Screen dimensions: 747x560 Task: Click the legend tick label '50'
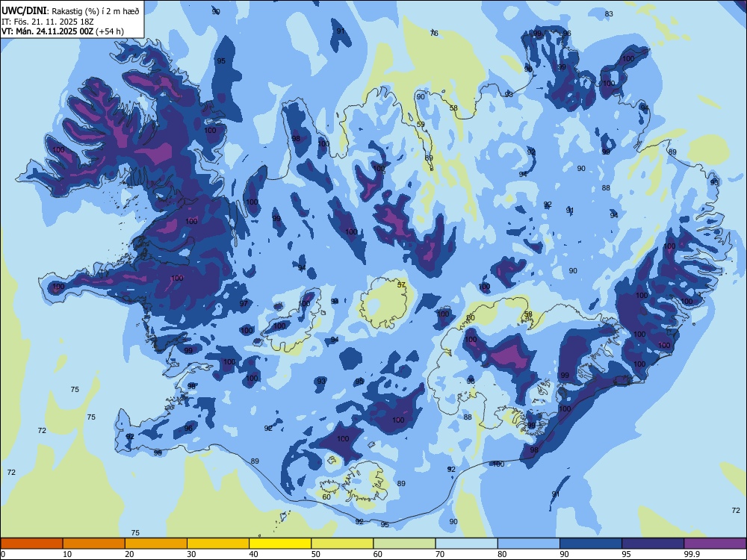(316, 554)
